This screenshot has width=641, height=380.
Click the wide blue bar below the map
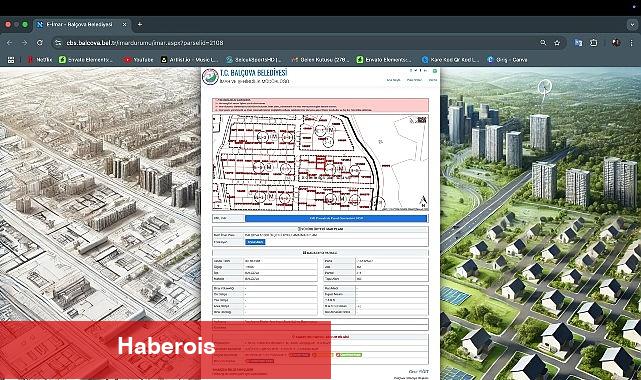click(x=336, y=218)
